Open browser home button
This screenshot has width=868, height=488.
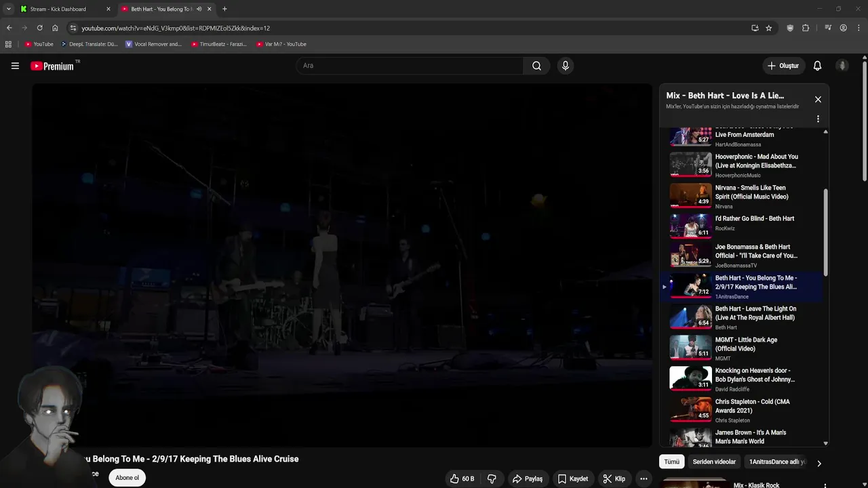[55, 28]
